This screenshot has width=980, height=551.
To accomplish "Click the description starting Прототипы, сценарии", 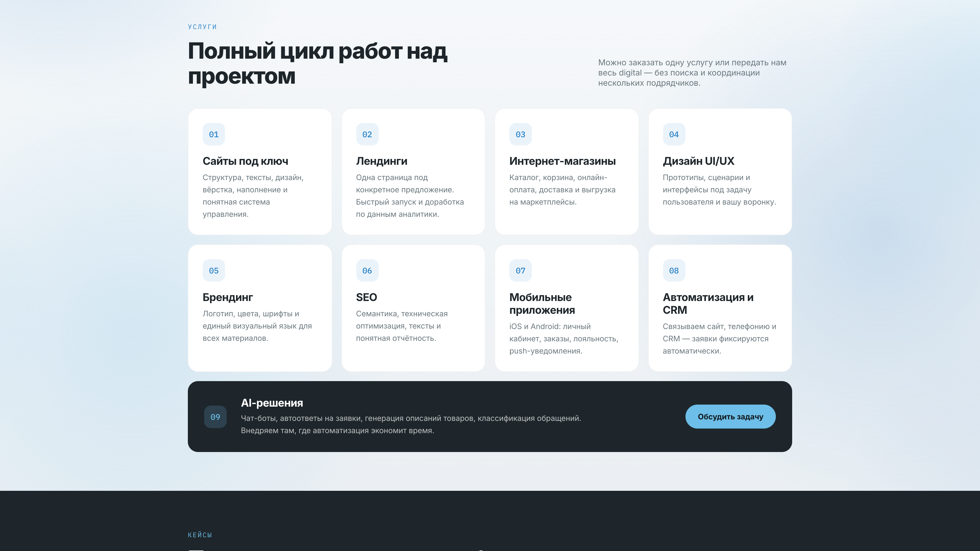I will [719, 190].
